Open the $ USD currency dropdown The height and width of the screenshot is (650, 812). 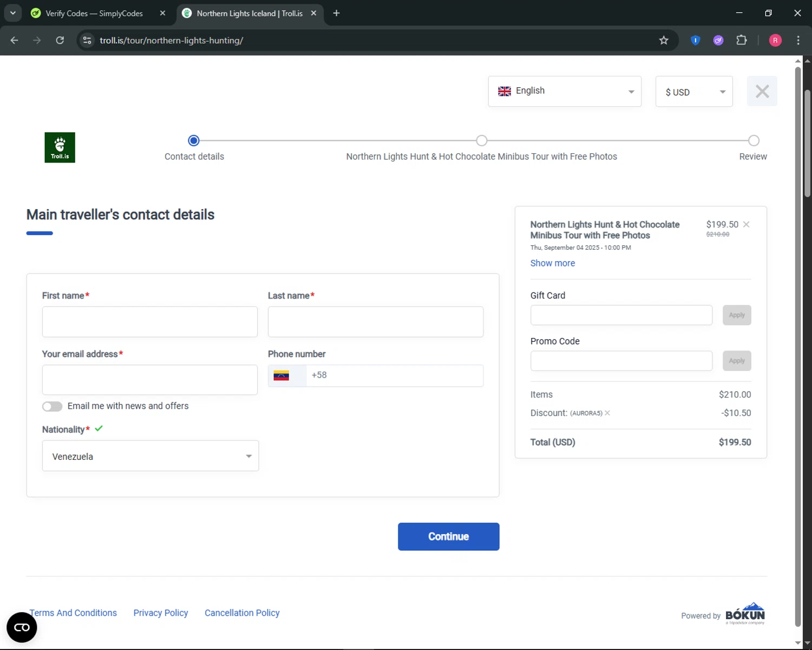click(x=694, y=91)
